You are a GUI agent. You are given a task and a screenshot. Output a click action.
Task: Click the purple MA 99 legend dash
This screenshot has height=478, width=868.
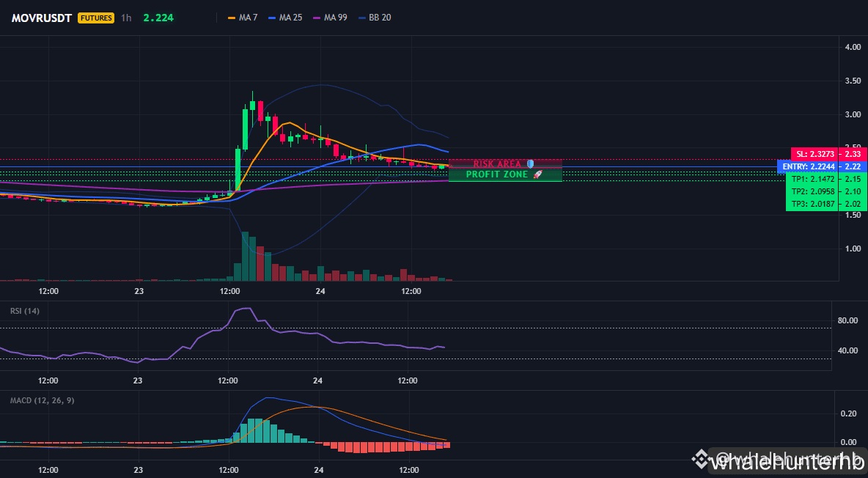317,18
